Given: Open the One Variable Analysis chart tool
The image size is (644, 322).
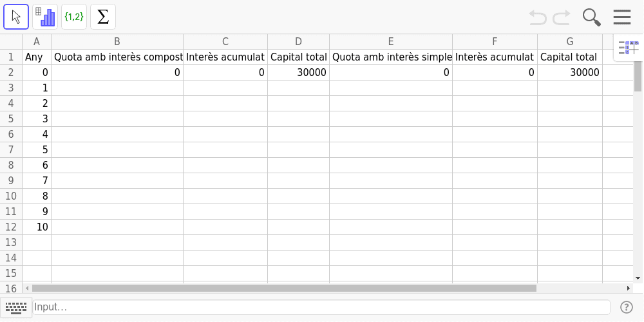Looking at the screenshot, I should [x=45, y=17].
